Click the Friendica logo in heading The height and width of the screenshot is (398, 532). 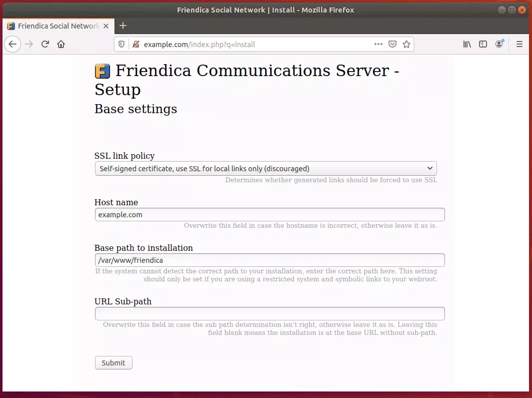tap(102, 71)
